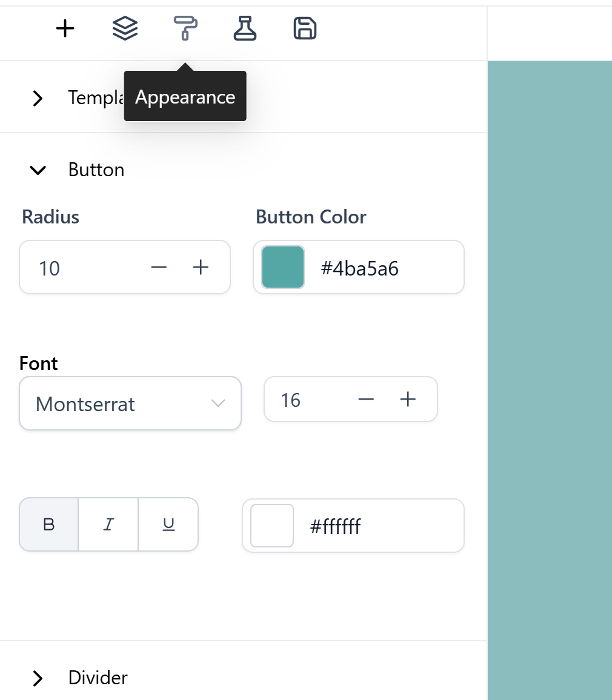Click the Test flask icon in toolbar
This screenshot has width=612, height=700.
coord(244,28)
